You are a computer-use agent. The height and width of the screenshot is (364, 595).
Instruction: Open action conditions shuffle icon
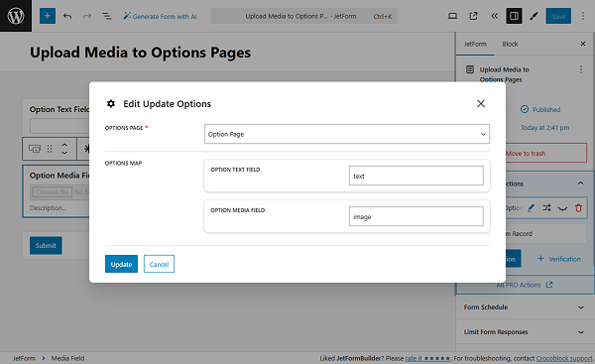pos(546,207)
